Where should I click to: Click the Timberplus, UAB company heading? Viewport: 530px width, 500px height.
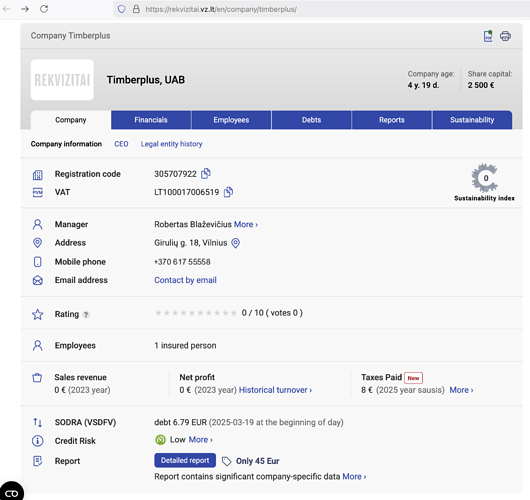146,80
